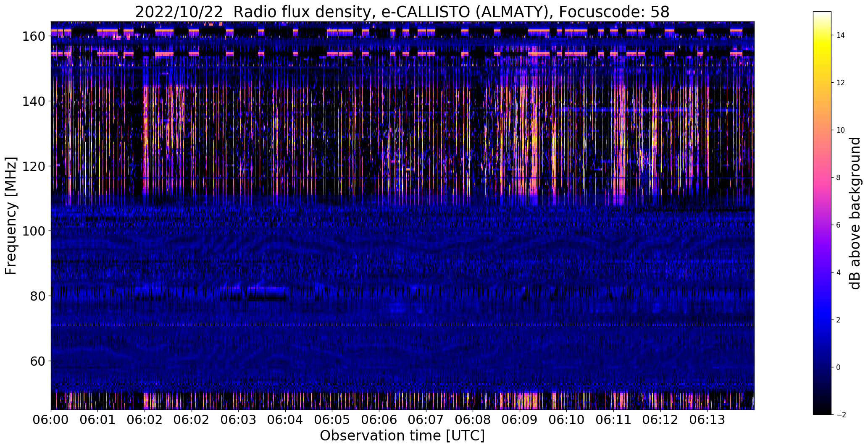Select the 120 frequency tick label
868x448 pixels.
click(x=33, y=166)
